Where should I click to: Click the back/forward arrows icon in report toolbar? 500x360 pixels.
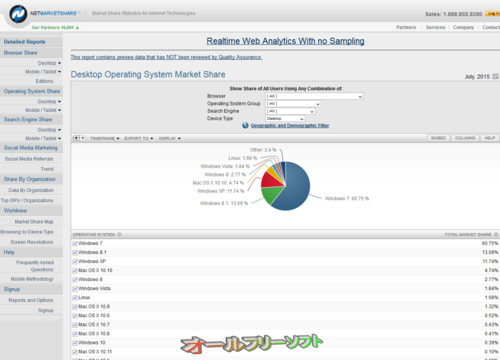click(x=79, y=138)
